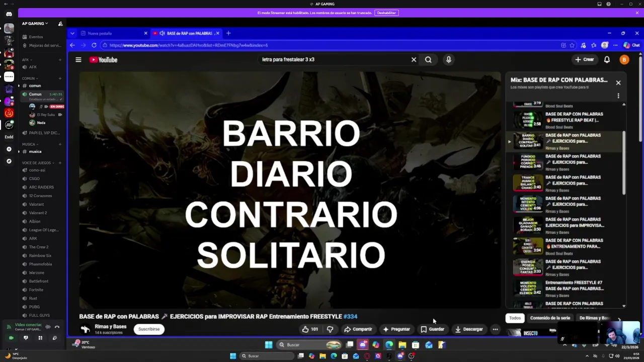Click the Suscribirse button
This screenshot has width=644, height=362.
coord(149,329)
